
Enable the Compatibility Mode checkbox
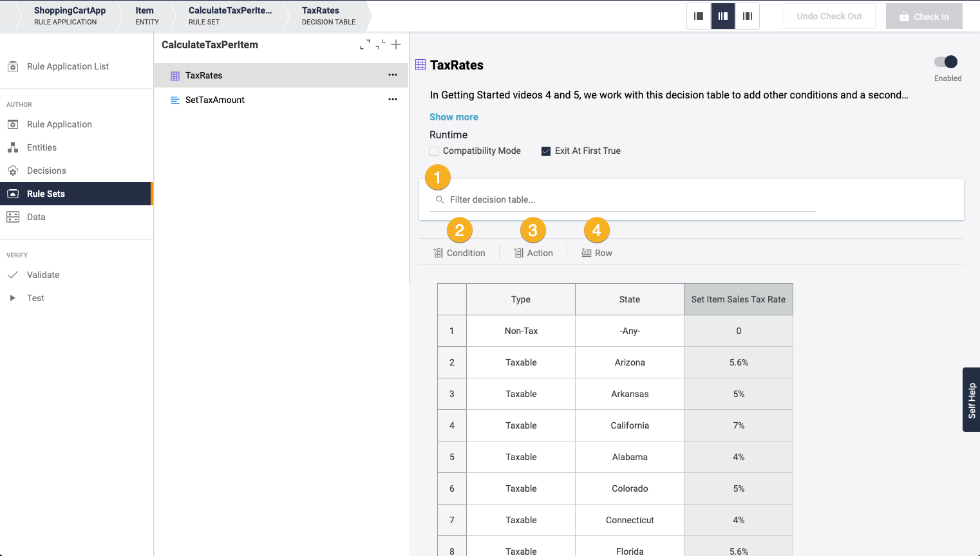[434, 151]
